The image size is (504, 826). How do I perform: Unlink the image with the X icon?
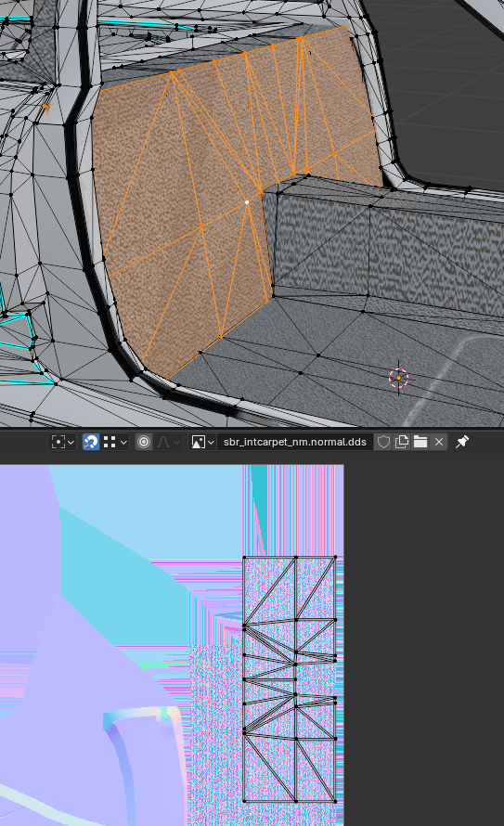click(x=439, y=442)
